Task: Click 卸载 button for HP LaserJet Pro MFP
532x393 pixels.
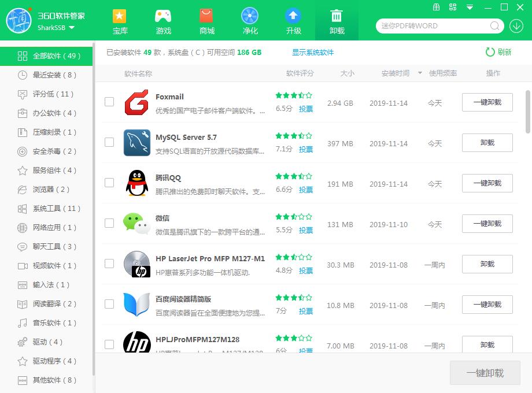Action: click(487, 264)
